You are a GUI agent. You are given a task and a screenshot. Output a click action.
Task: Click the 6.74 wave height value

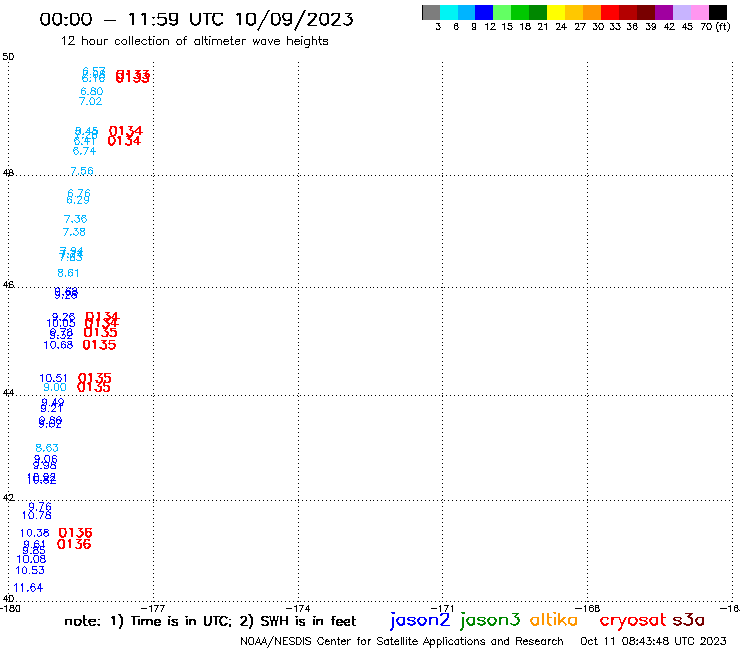(x=84, y=151)
